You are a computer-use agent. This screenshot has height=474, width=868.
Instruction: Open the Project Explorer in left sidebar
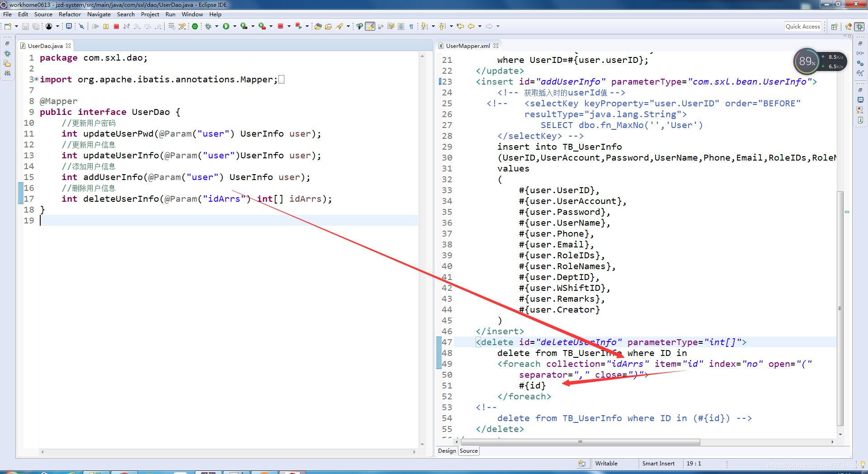[7, 63]
